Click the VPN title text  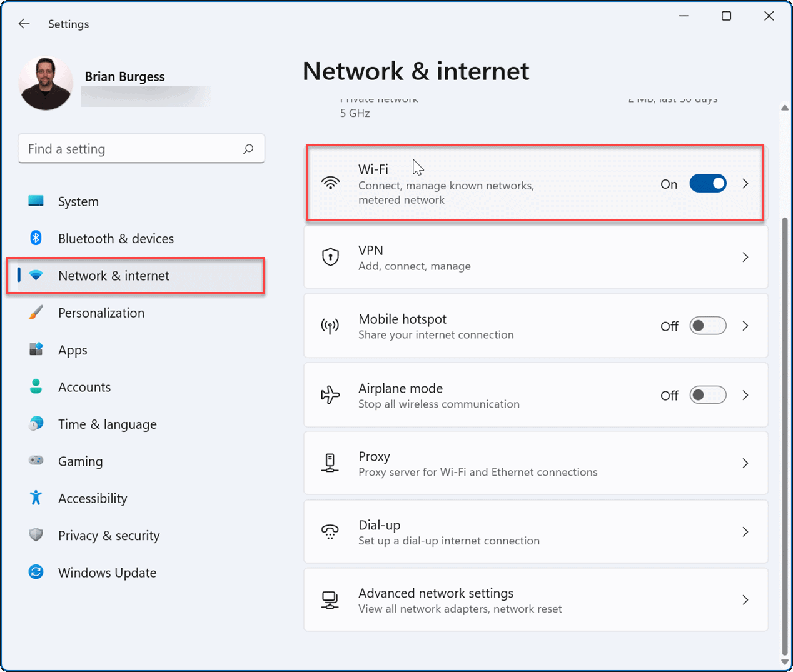(x=371, y=250)
